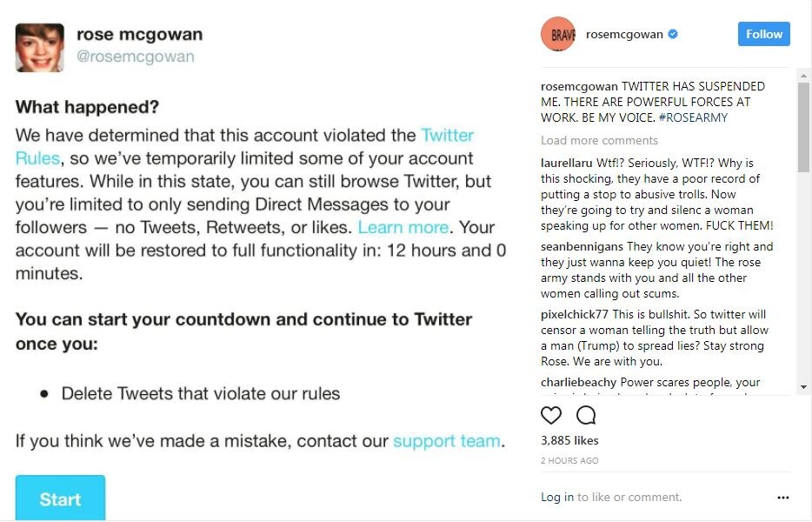Open the post via the 2 HOURS AGO timestamp
The image size is (812, 522).
pyautogui.click(x=569, y=460)
